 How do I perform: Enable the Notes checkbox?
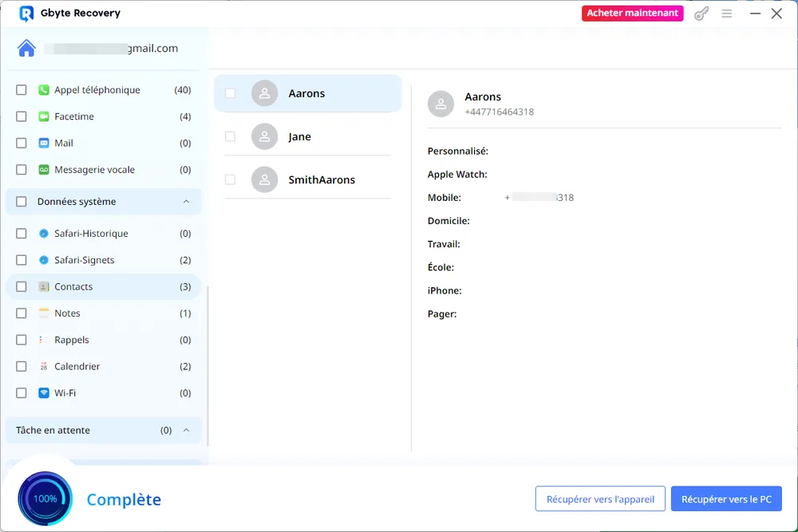coord(22,313)
